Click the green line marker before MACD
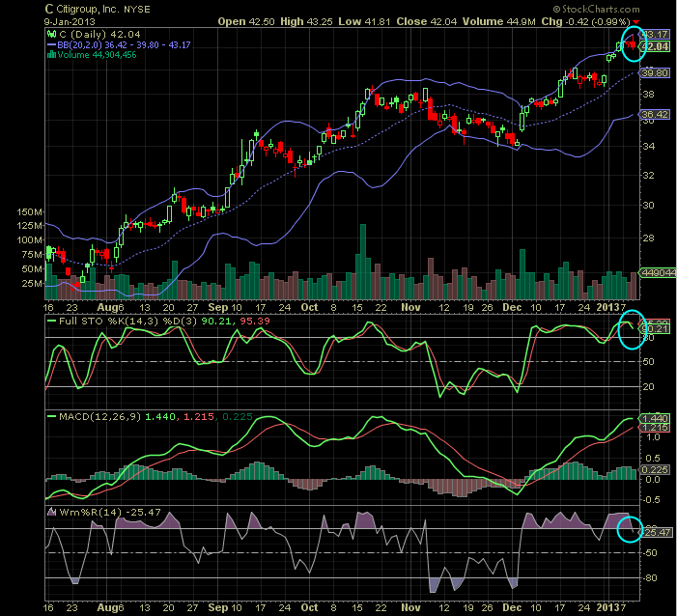 click(x=52, y=416)
